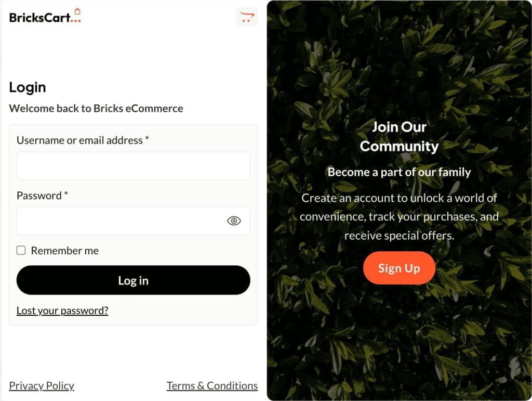Click the Become a part of our family text
This screenshot has width=532, height=401.
click(399, 172)
